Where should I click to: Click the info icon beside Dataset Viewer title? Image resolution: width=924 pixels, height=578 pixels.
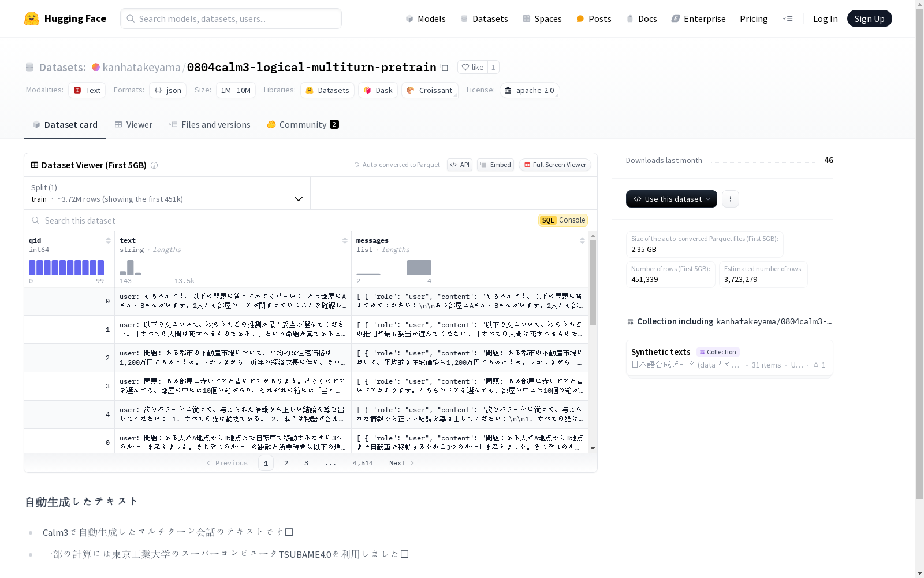pos(154,165)
